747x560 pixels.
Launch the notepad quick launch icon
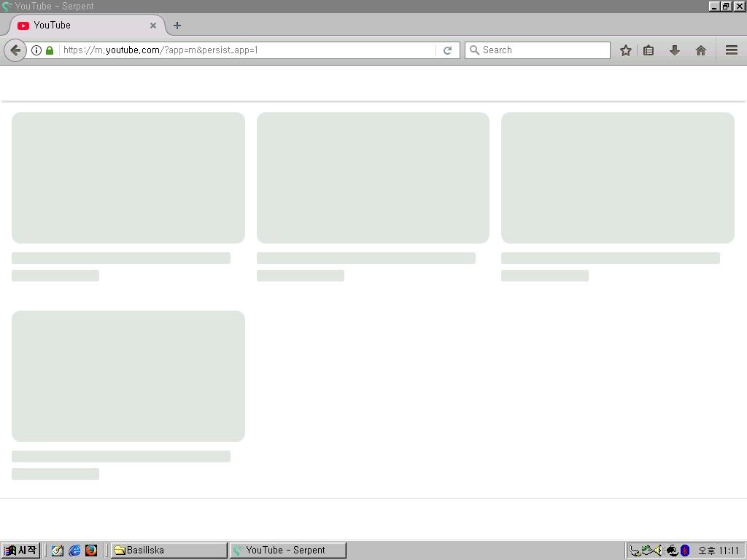click(x=58, y=551)
